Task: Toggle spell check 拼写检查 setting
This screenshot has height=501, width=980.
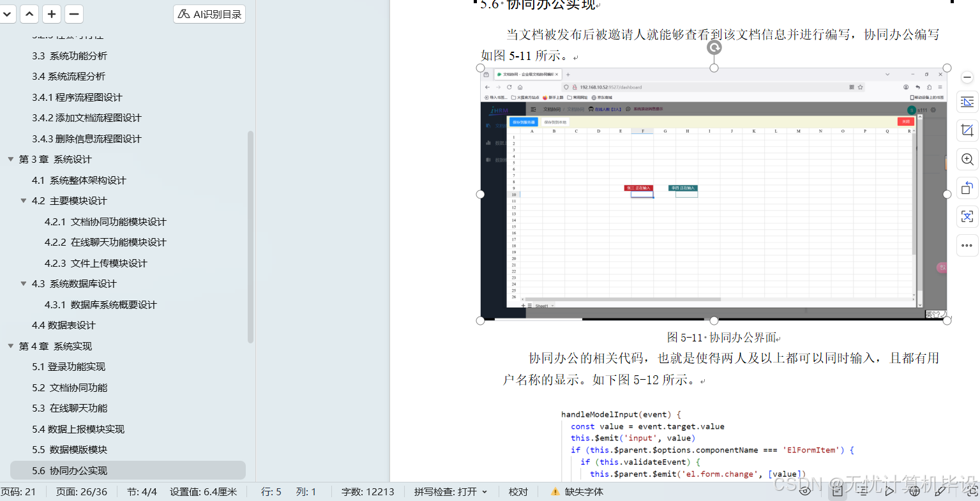Action: [451, 491]
